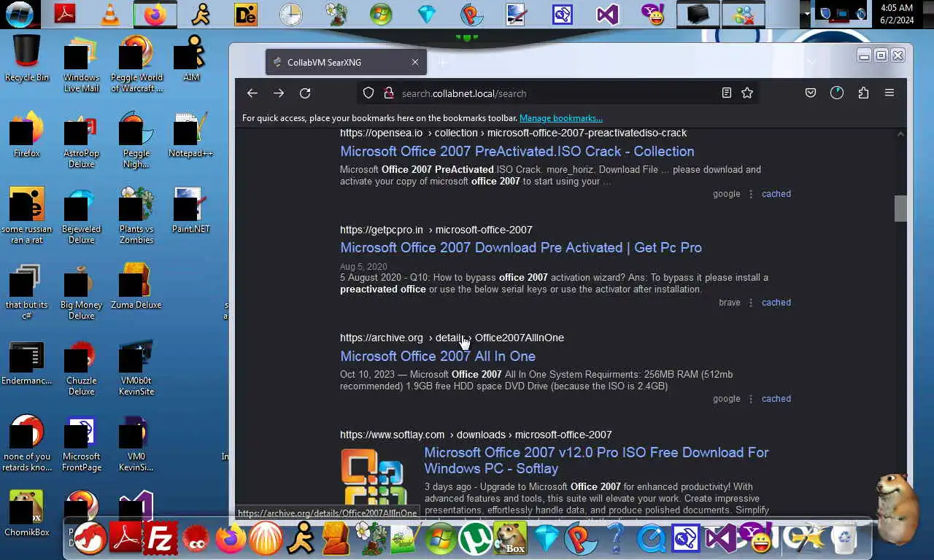Select the Zuma Deluxe desktop icon
Image resolution: width=934 pixels, height=560 pixels.
click(136, 286)
